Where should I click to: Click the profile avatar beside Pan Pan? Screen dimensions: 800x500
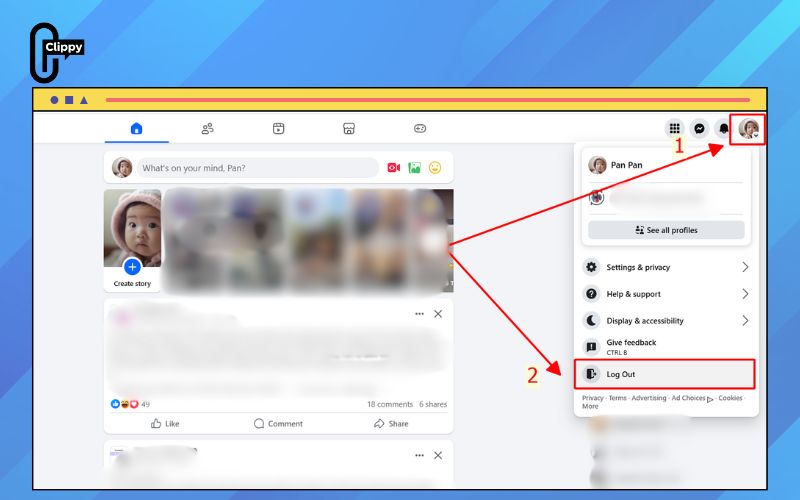pyautogui.click(x=597, y=165)
